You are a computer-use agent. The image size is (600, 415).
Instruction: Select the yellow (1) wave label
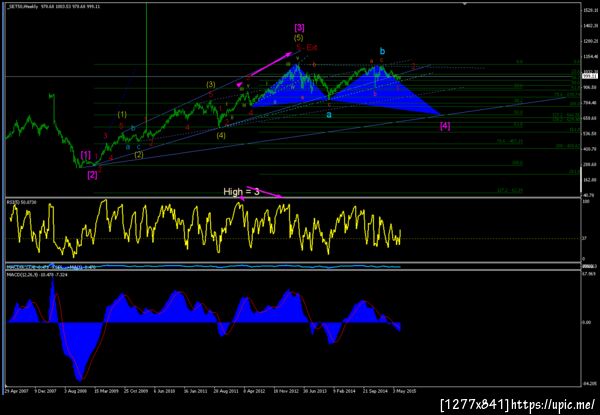pos(122,114)
